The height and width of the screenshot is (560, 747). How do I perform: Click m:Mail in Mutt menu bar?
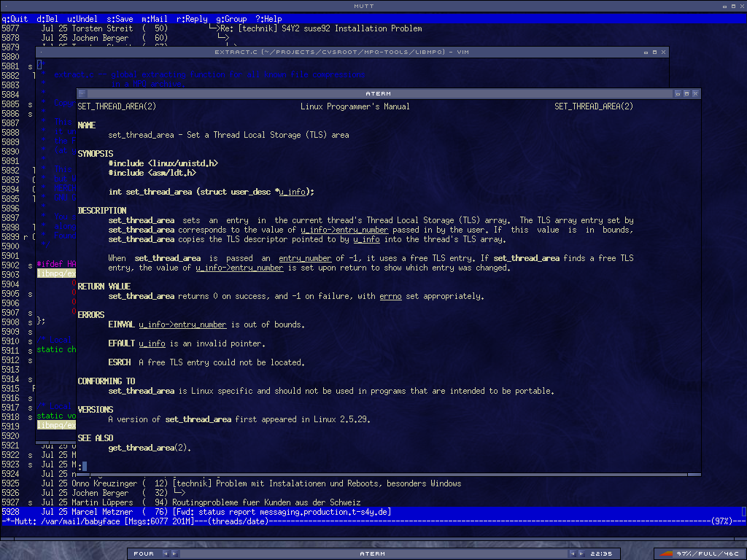155,19
